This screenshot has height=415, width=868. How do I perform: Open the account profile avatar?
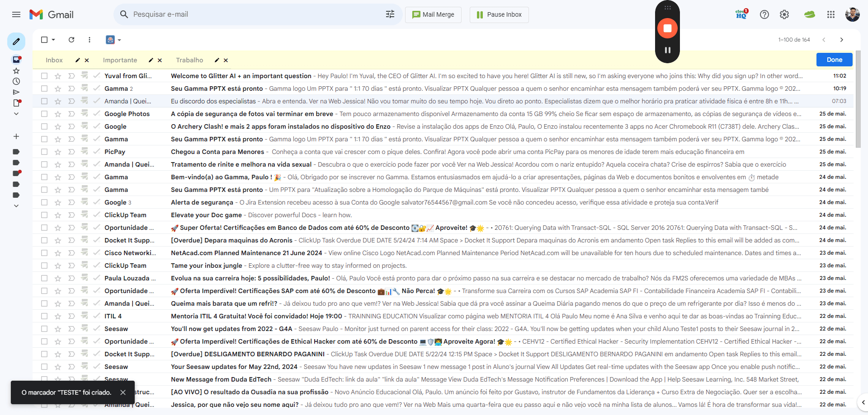(853, 14)
